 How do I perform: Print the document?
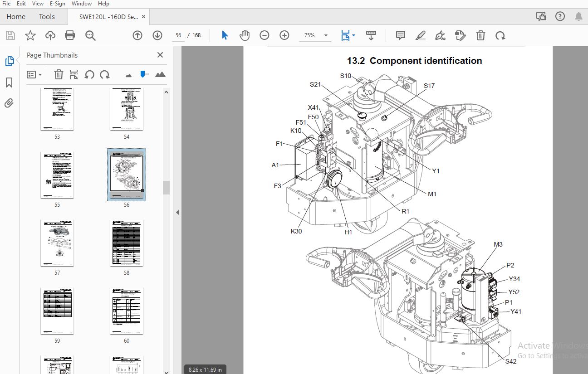pos(70,35)
